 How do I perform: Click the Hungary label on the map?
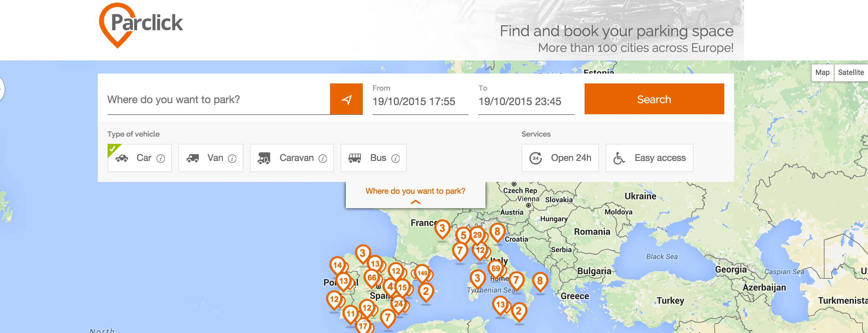pyautogui.click(x=554, y=219)
